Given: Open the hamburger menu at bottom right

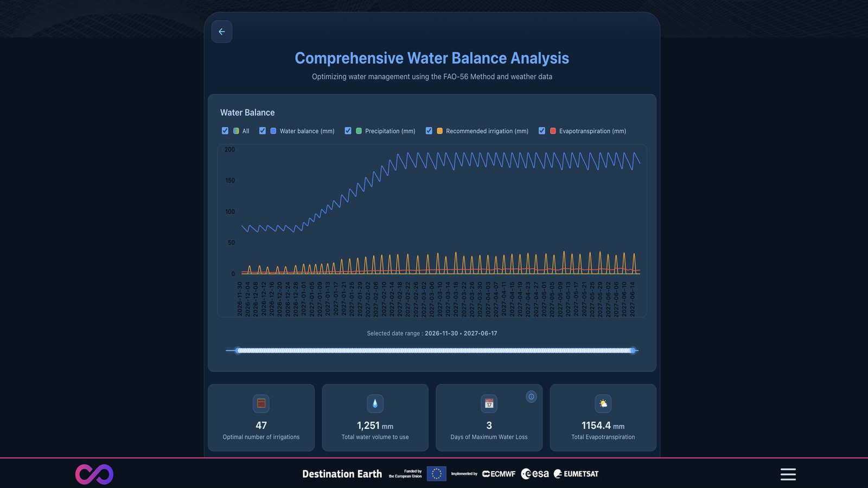Looking at the screenshot, I should 788,473.
